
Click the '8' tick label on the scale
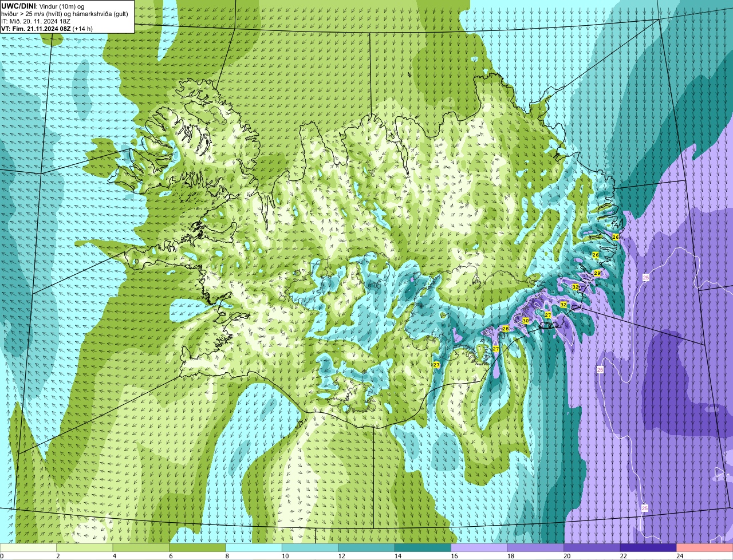tap(227, 556)
